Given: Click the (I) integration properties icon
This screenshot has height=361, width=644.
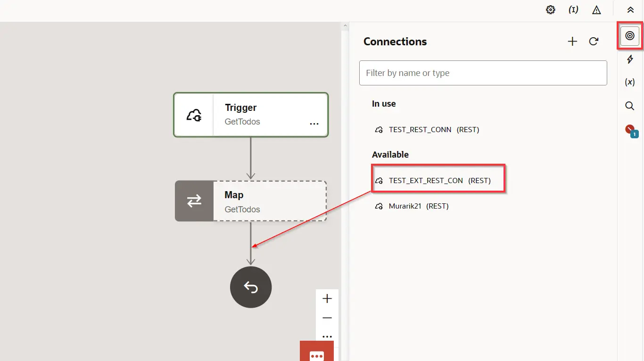Looking at the screenshot, I should tap(573, 10).
